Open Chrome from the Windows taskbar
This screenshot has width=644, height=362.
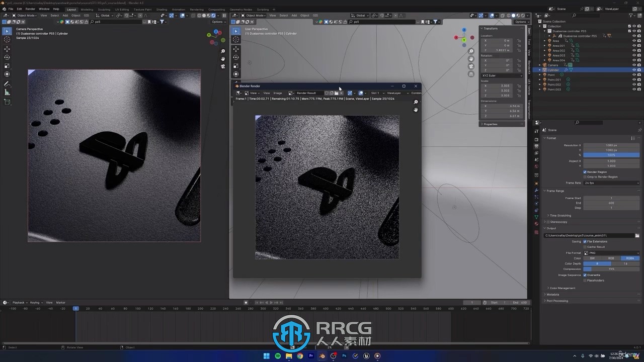click(x=300, y=356)
